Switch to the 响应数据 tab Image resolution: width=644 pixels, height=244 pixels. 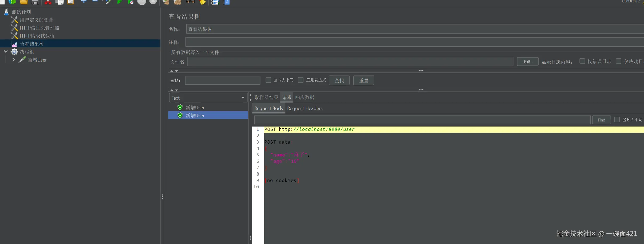(305, 97)
